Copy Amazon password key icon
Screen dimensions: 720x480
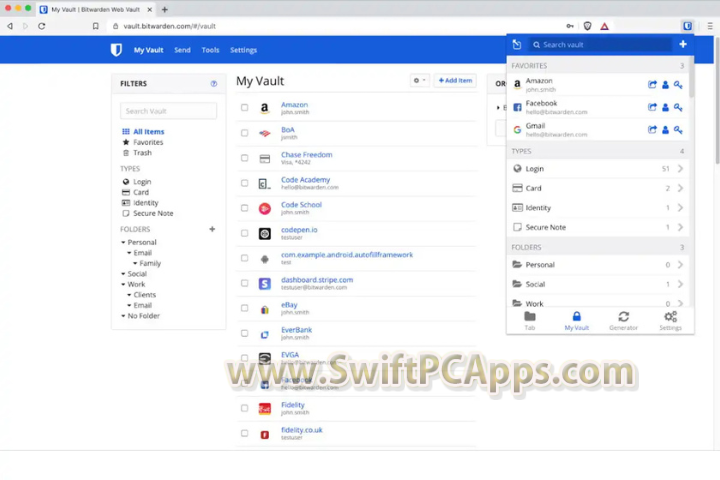pos(678,85)
